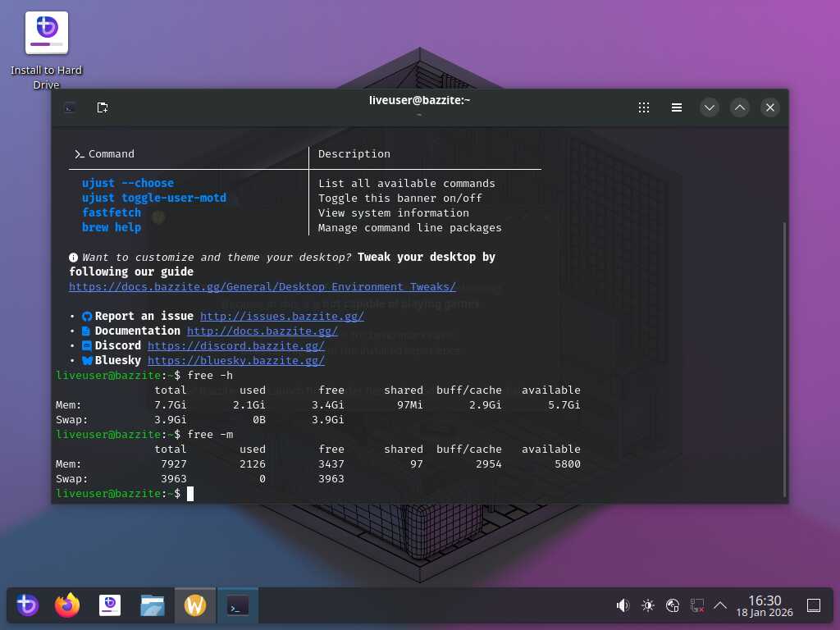Open the Bazzite application launcher
Image resolution: width=840 pixels, height=630 pixels.
pos(27,606)
